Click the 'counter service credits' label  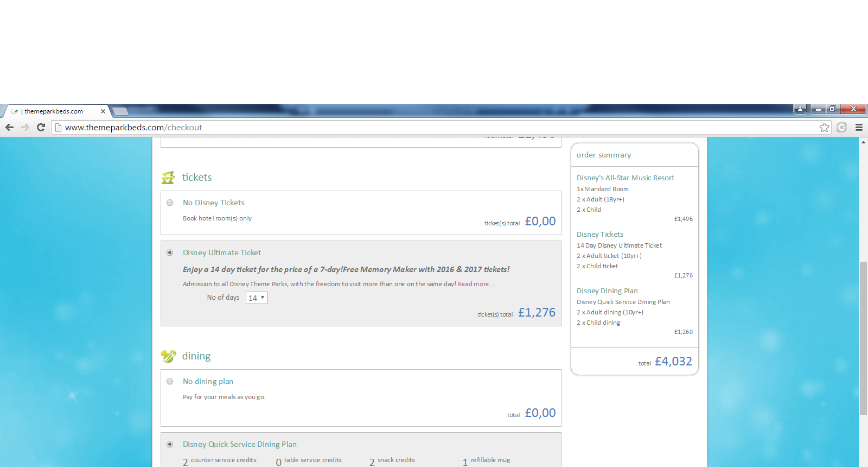point(224,460)
